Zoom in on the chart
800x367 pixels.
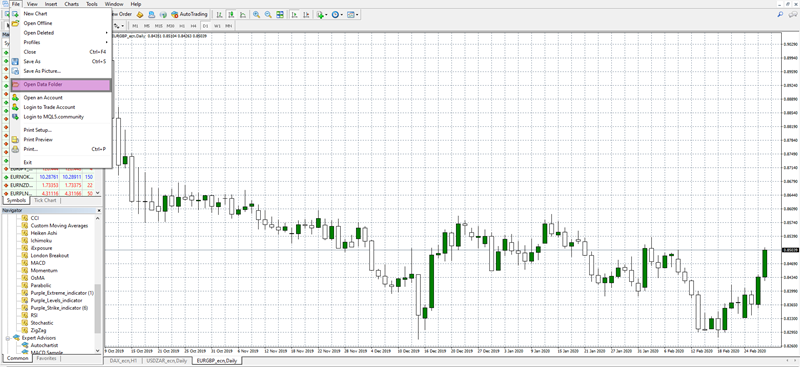click(x=256, y=15)
